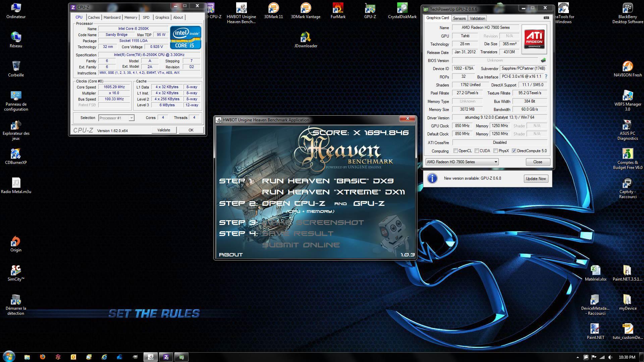Click the Show Desktop strip on the taskbar

(642, 357)
